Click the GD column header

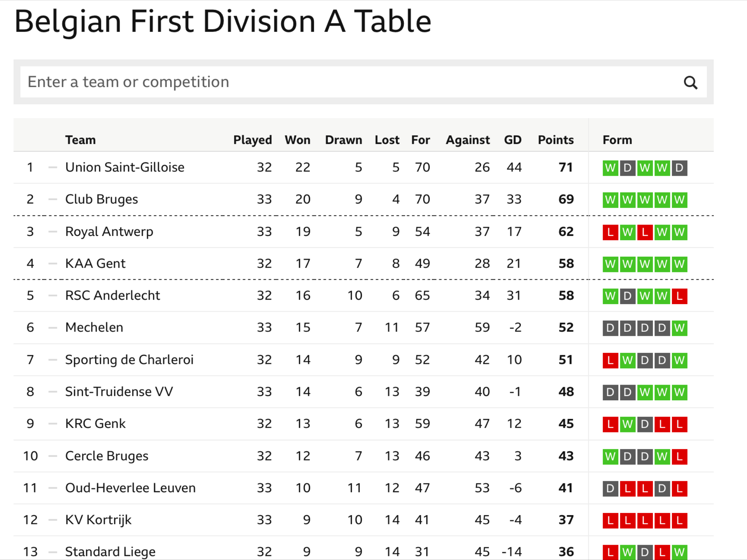(512, 140)
